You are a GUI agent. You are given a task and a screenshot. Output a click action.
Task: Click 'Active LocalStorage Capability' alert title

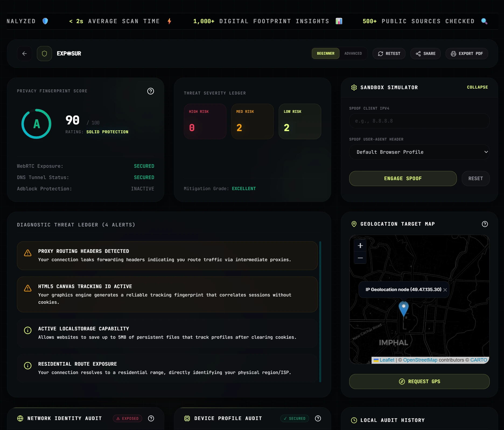pyautogui.click(x=83, y=329)
